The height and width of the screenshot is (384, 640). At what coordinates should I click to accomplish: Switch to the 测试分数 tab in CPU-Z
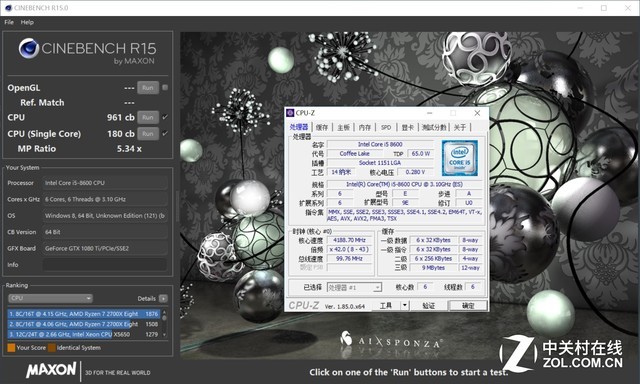pyautogui.click(x=434, y=127)
